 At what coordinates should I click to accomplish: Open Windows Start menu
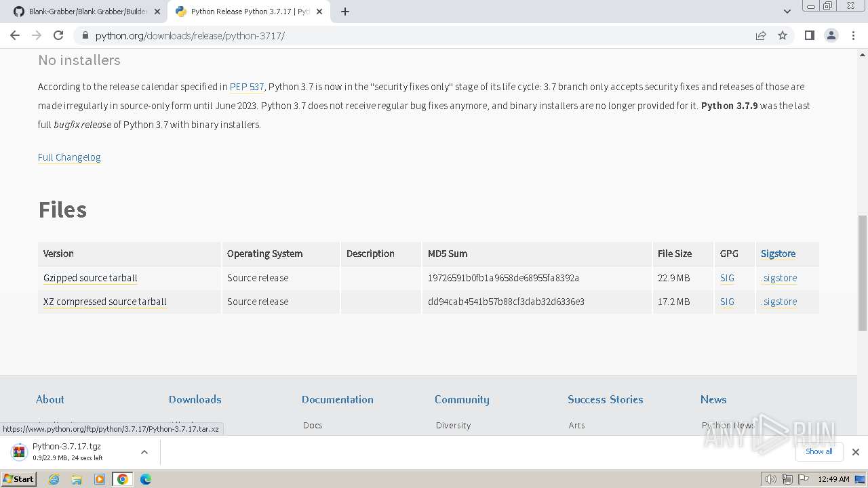click(18, 479)
